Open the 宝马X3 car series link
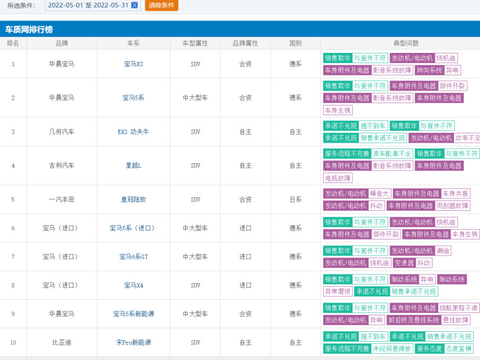The height and width of the screenshot is (360, 480). (x=133, y=64)
